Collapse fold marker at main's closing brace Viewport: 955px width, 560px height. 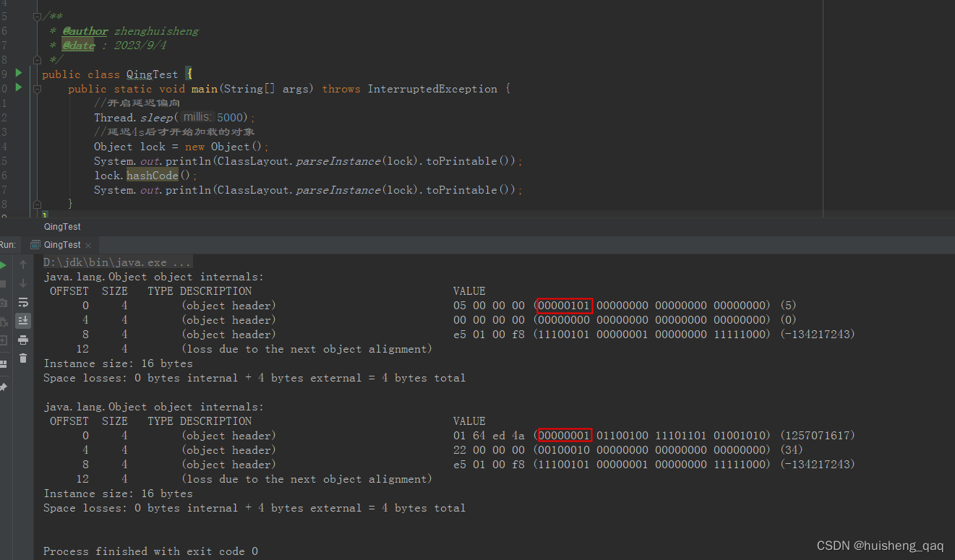pos(36,204)
